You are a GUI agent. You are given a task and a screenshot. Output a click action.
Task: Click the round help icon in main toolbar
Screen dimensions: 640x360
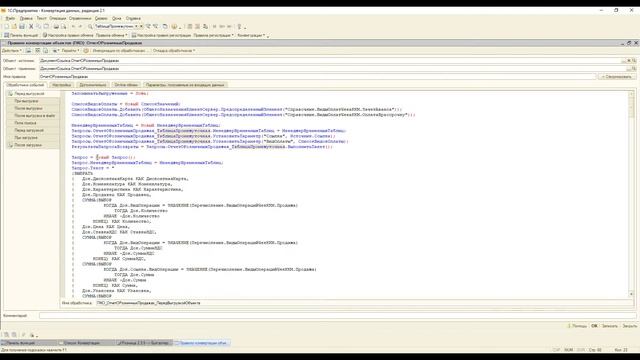click(x=174, y=27)
